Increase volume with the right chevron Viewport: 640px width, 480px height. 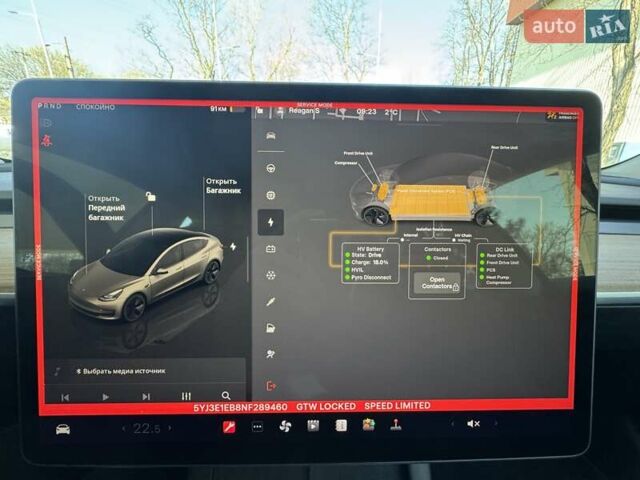click(x=496, y=423)
